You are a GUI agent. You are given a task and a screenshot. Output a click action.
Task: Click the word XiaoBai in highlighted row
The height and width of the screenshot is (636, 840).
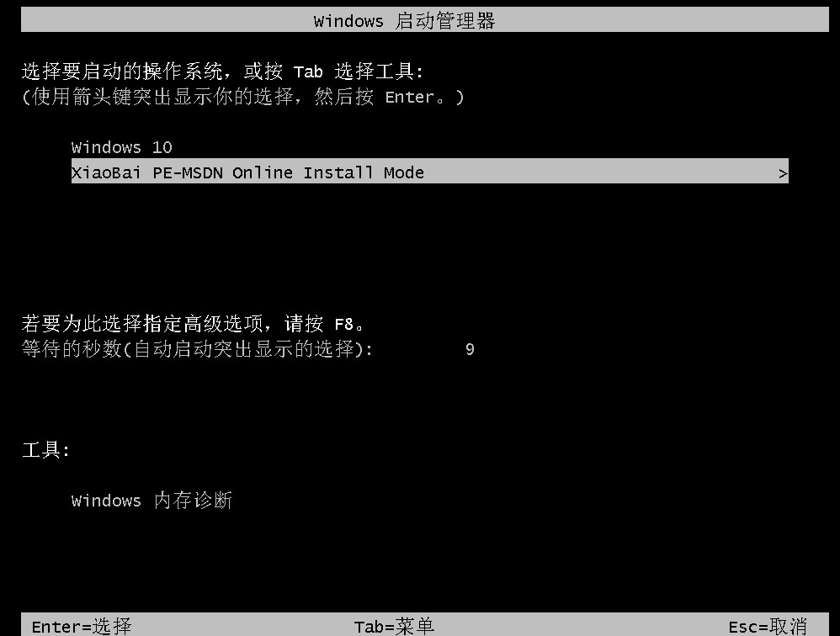106,172
